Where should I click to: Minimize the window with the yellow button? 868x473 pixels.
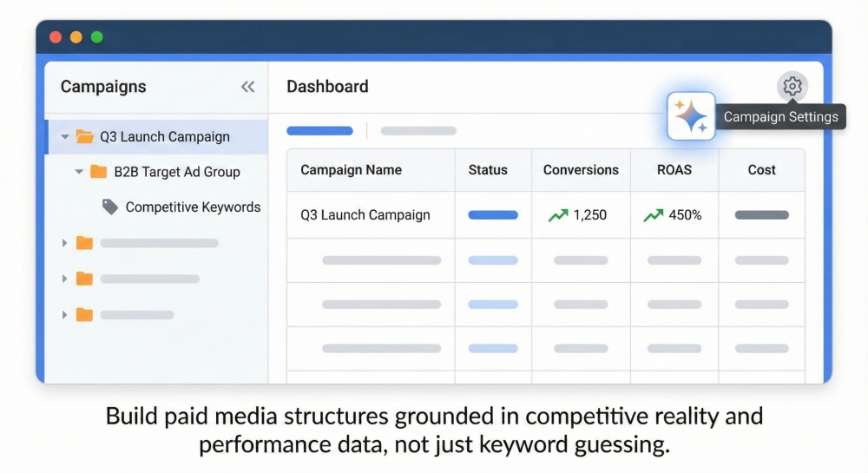(x=76, y=37)
